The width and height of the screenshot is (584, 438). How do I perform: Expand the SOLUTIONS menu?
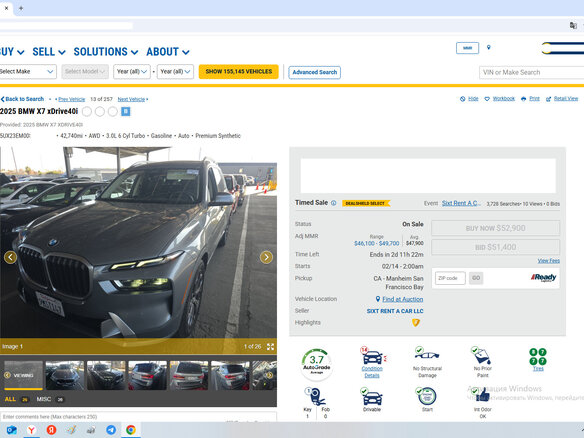106,52
